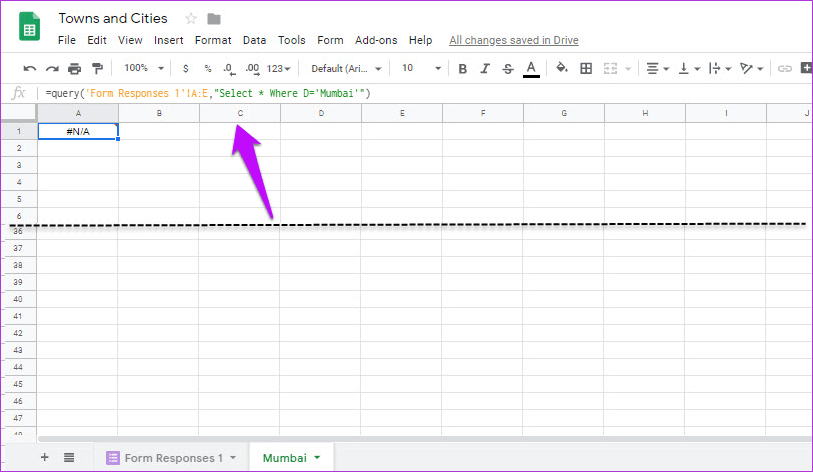Open the fill color bucket
This screenshot has width=813, height=472.
pyautogui.click(x=561, y=68)
